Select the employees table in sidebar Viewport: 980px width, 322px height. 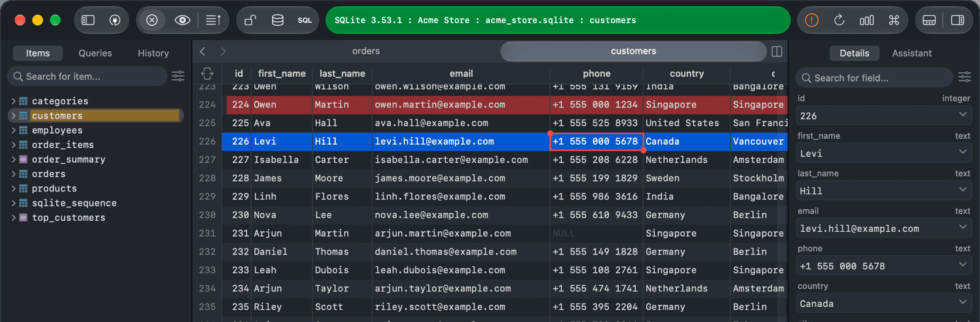coord(57,130)
